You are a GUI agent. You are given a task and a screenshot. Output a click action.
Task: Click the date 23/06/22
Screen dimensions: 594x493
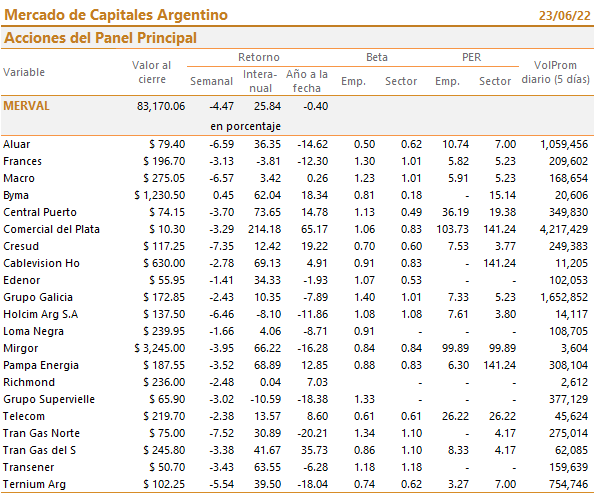(x=564, y=16)
